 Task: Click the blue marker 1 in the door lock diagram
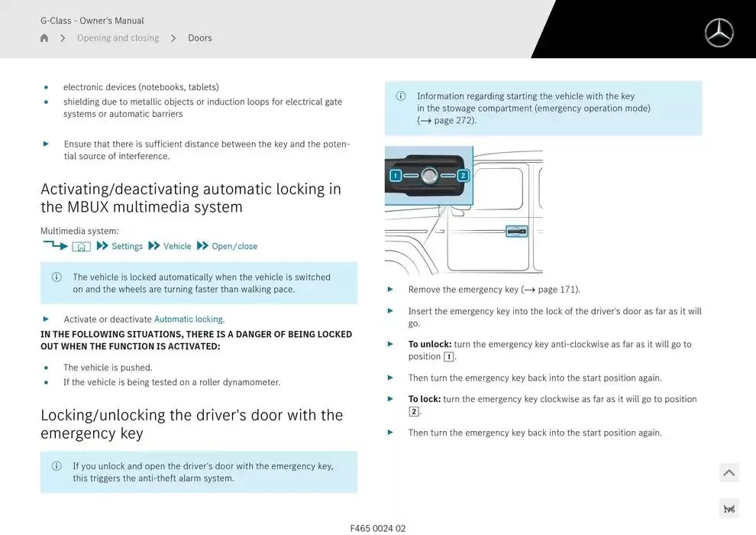tap(396, 176)
